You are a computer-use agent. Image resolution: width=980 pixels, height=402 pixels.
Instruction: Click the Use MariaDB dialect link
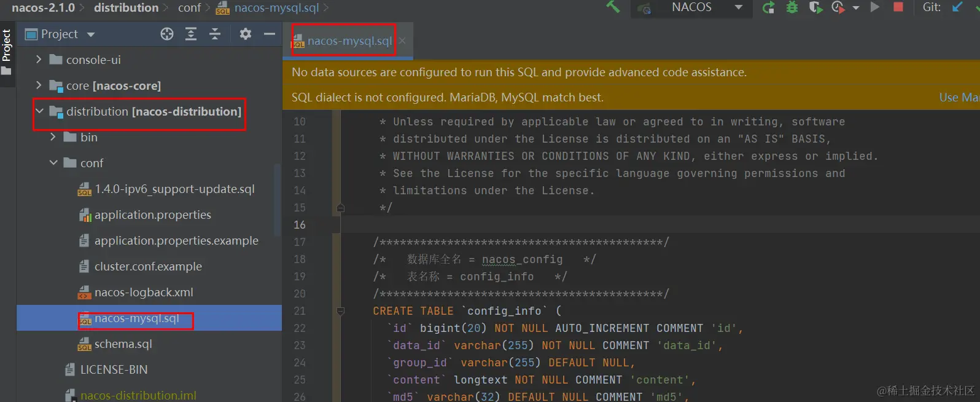click(959, 97)
